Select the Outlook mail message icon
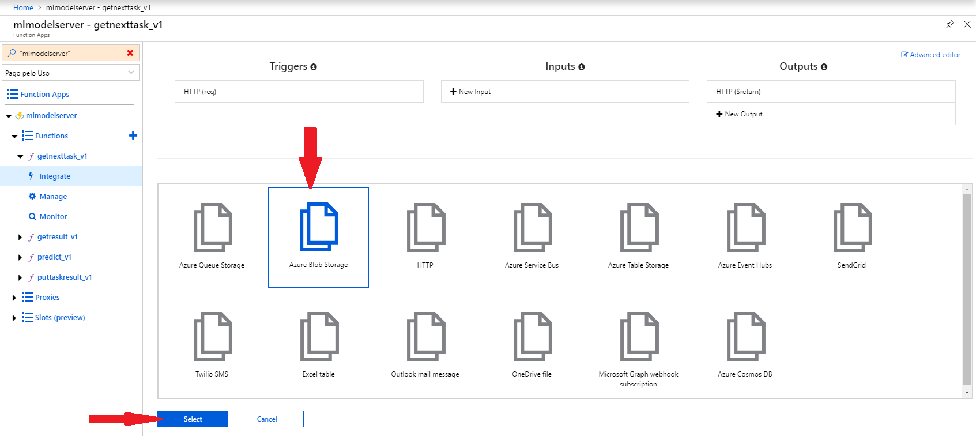The height and width of the screenshot is (436, 980). pos(426,337)
